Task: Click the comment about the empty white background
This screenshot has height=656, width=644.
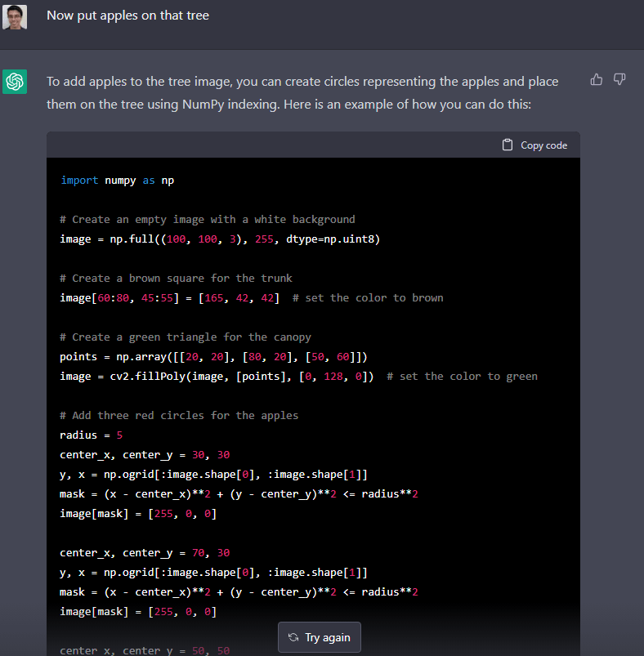Action: click(x=207, y=219)
